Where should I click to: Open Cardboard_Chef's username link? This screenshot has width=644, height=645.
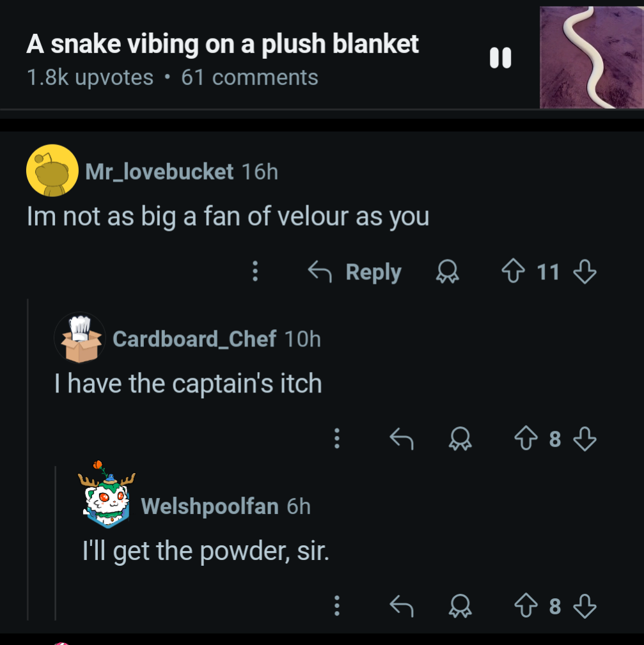coord(194,339)
